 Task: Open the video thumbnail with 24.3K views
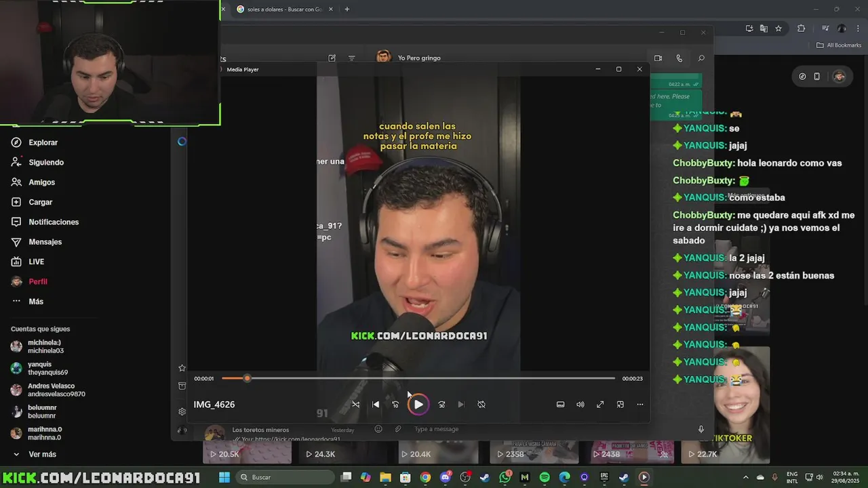[x=343, y=452]
